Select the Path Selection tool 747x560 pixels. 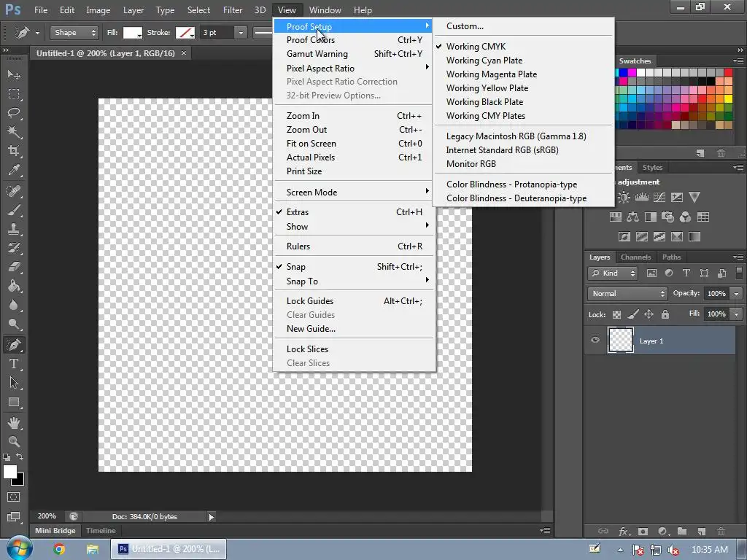click(14, 383)
